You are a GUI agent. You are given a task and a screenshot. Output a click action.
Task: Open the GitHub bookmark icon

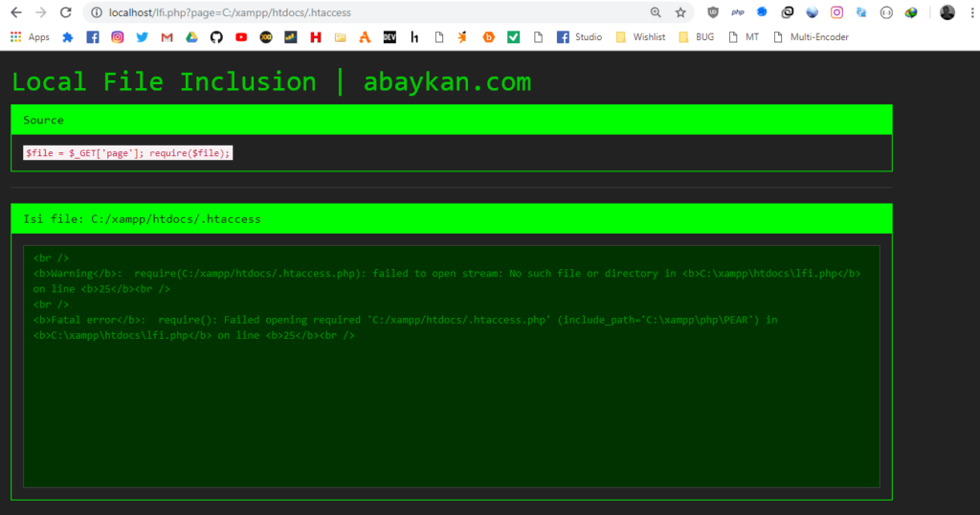[x=216, y=37]
